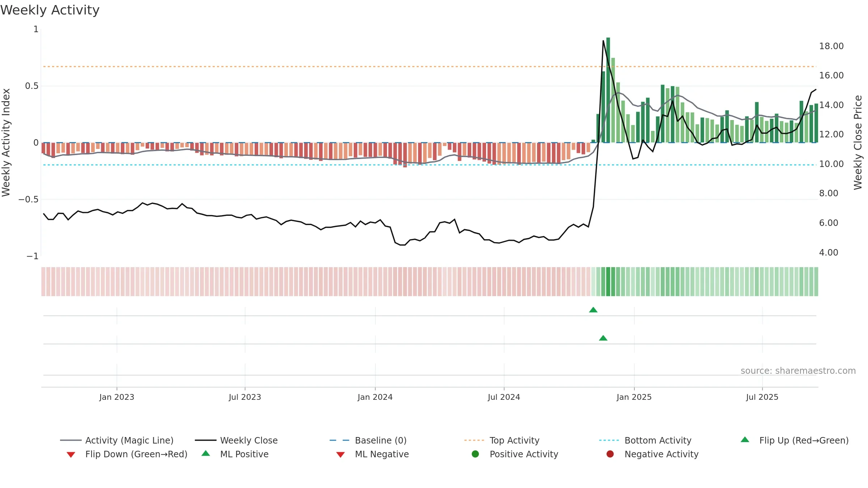Image resolution: width=868 pixels, height=488 pixels.
Task: Toggle Activity (Magic Line) legend entry
Action: point(117,440)
